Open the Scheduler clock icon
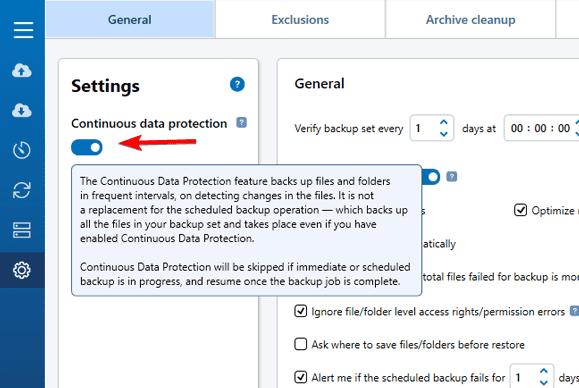 coord(22,150)
